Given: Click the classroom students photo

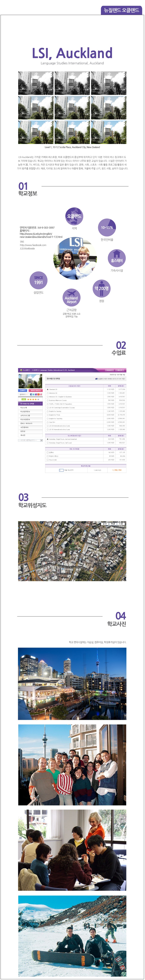Looking at the screenshot, I should coord(72,850).
